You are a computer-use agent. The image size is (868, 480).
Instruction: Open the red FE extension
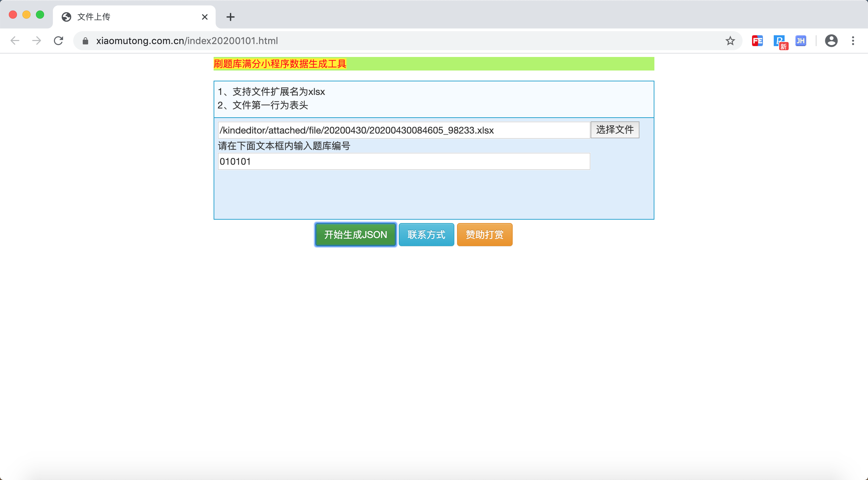(757, 41)
